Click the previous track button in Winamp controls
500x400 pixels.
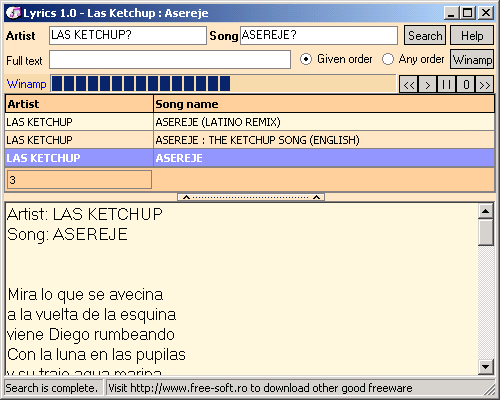tap(409, 85)
